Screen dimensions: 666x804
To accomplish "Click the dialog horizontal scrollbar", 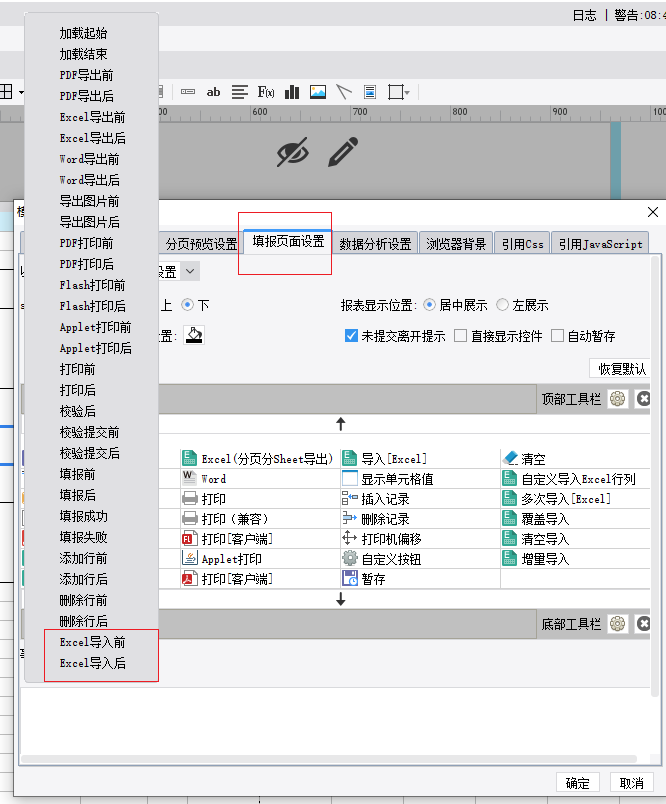I will tap(329, 759).
